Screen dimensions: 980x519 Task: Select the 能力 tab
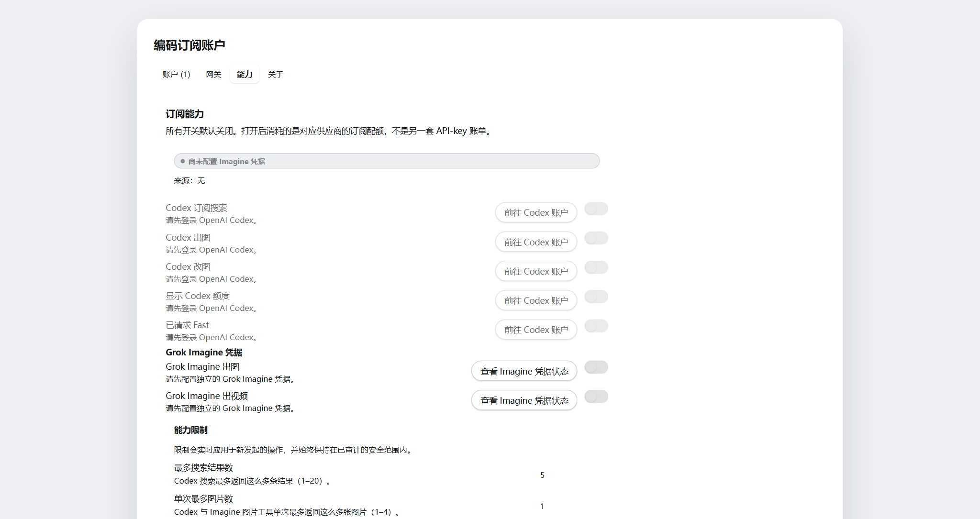coord(245,75)
